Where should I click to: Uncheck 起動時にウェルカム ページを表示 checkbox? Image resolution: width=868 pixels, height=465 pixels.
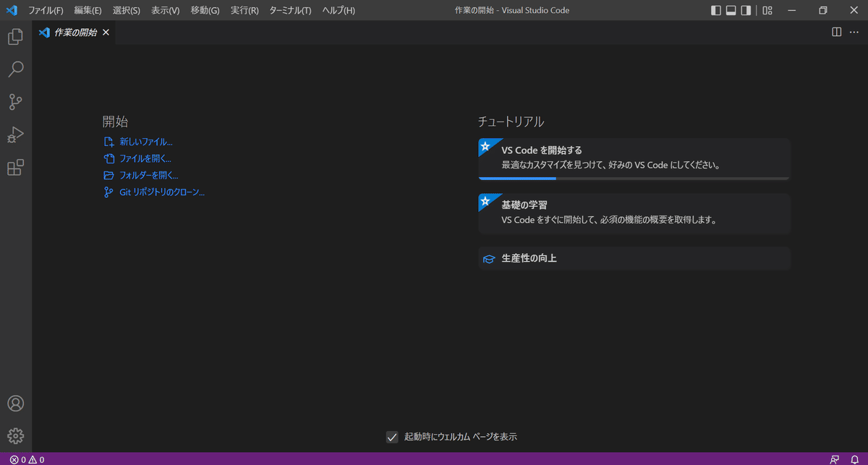(392, 437)
